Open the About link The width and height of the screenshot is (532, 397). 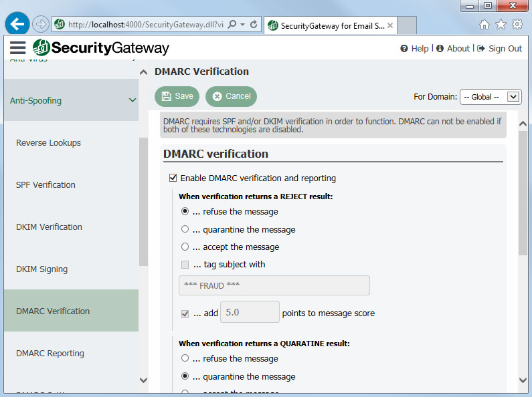tap(453, 49)
